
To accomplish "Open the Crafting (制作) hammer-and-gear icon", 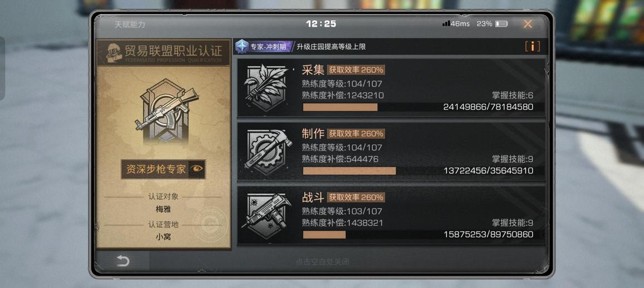I will tap(268, 152).
